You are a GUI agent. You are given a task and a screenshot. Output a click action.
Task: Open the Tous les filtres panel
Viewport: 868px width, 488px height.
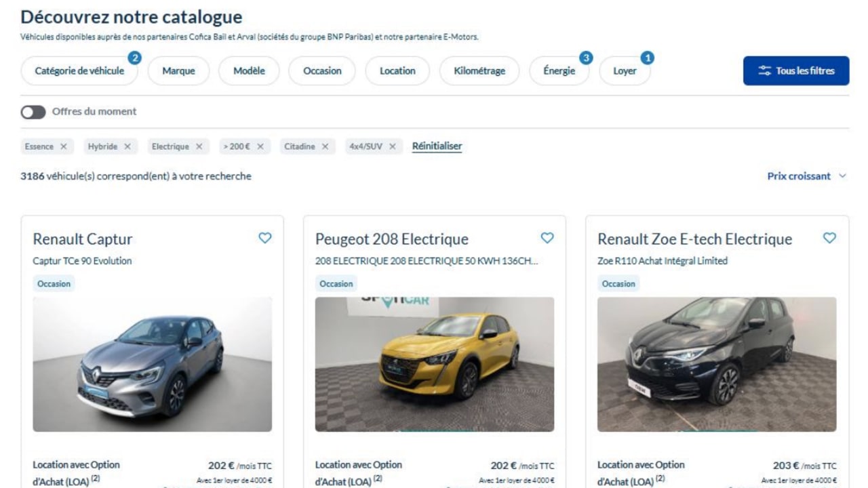(x=795, y=70)
